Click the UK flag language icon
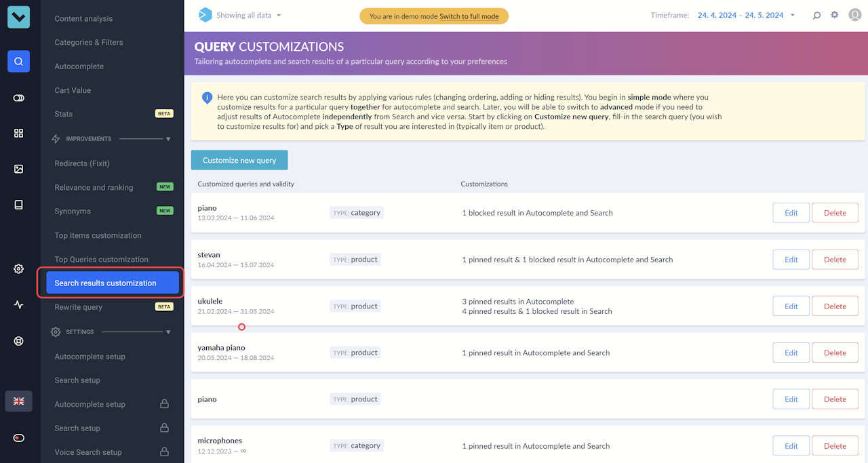The height and width of the screenshot is (463, 868). [x=18, y=401]
